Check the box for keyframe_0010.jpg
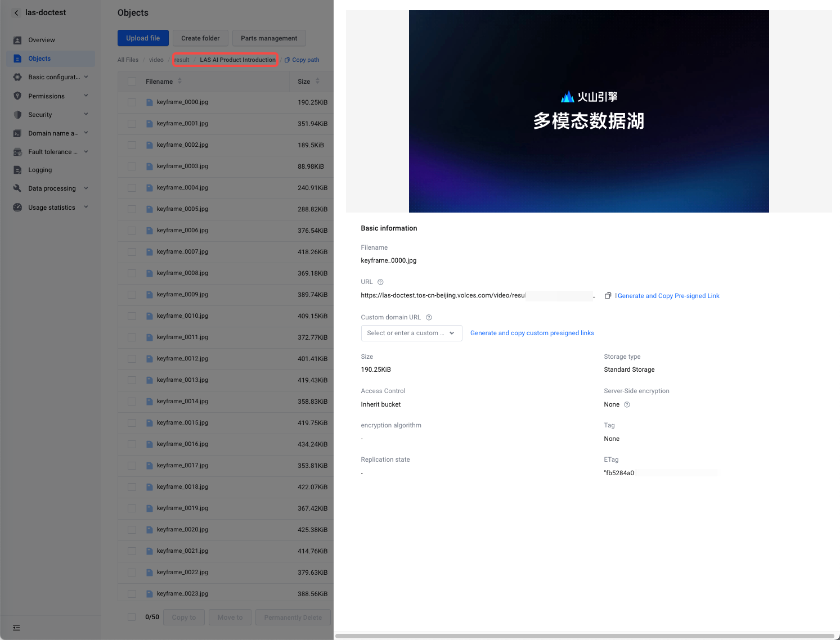 click(132, 316)
